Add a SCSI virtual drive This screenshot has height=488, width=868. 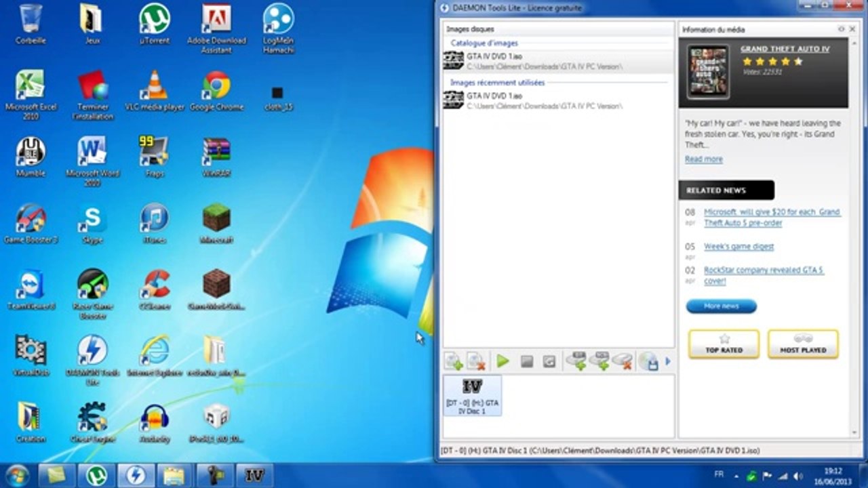(x=599, y=361)
